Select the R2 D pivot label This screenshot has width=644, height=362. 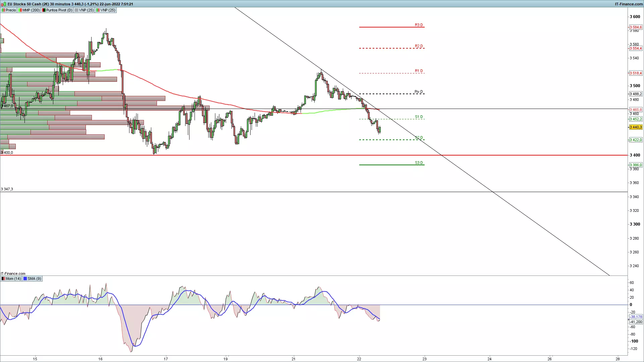pyautogui.click(x=419, y=46)
